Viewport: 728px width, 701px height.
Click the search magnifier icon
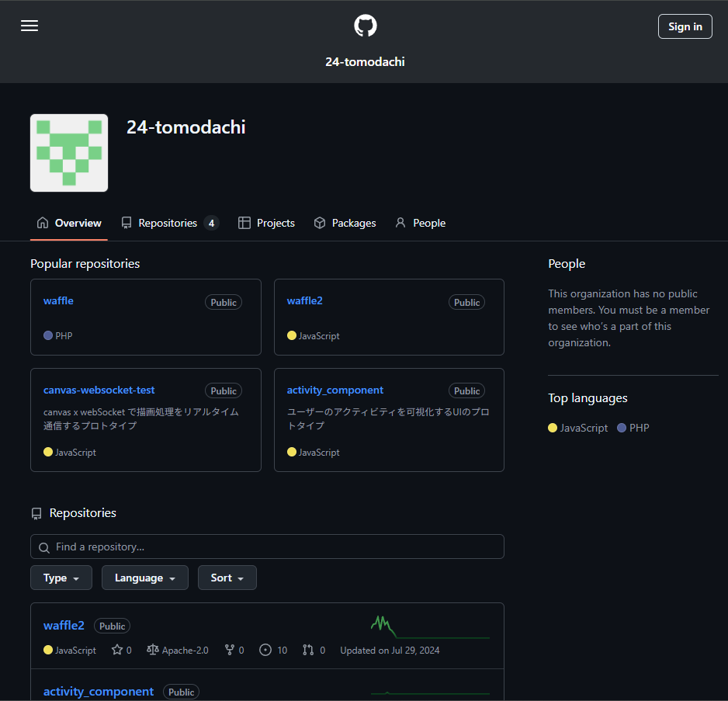44,548
